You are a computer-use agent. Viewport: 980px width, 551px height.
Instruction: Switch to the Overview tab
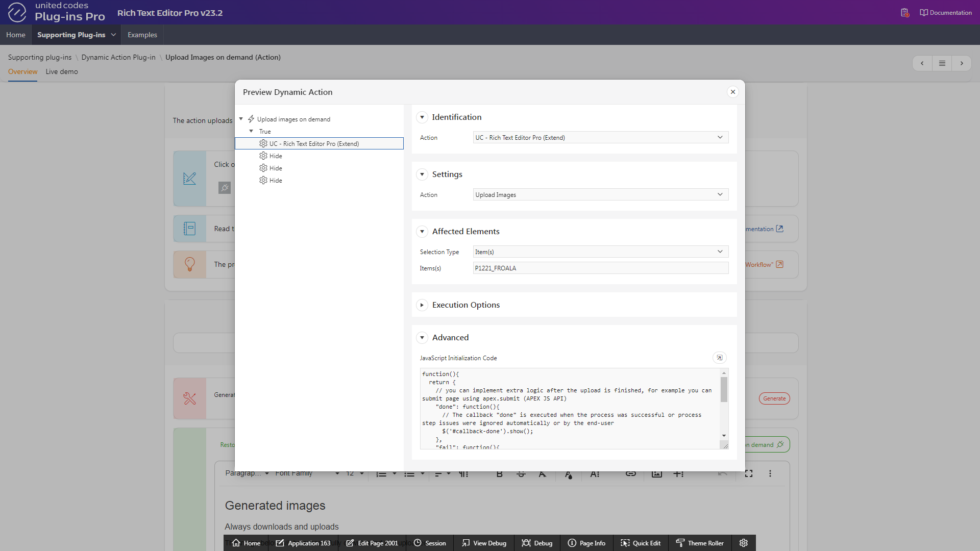pos(22,71)
